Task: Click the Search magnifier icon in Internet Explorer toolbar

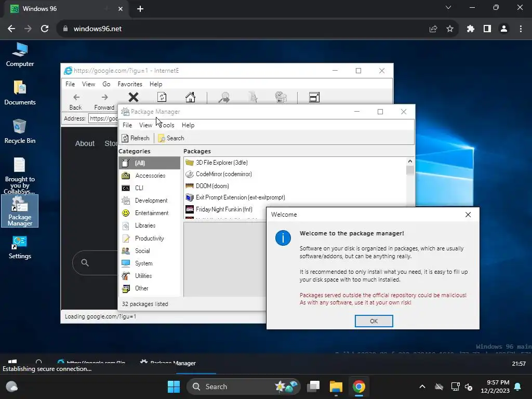Action: tap(224, 97)
